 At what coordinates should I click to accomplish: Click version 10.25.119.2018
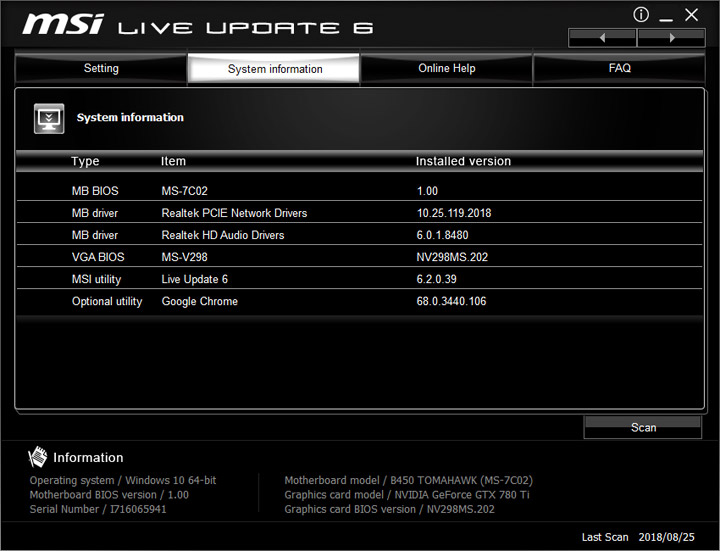[x=454, y=213]
